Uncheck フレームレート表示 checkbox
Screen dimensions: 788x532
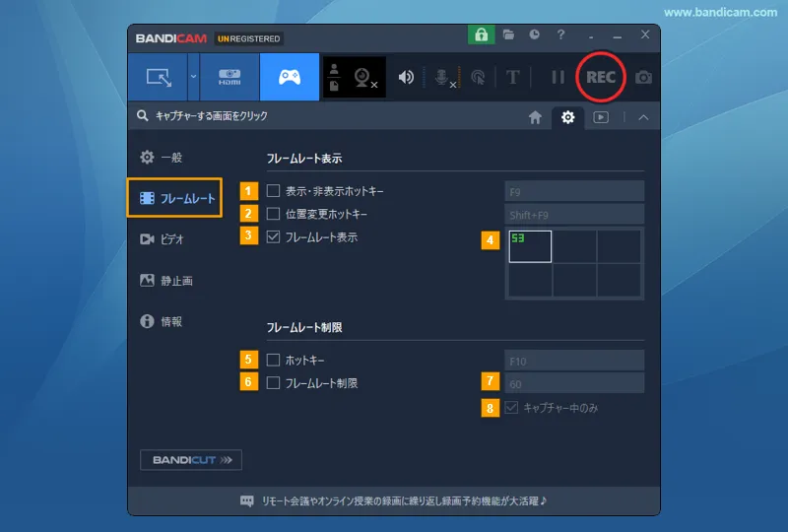tap(273, 236)
